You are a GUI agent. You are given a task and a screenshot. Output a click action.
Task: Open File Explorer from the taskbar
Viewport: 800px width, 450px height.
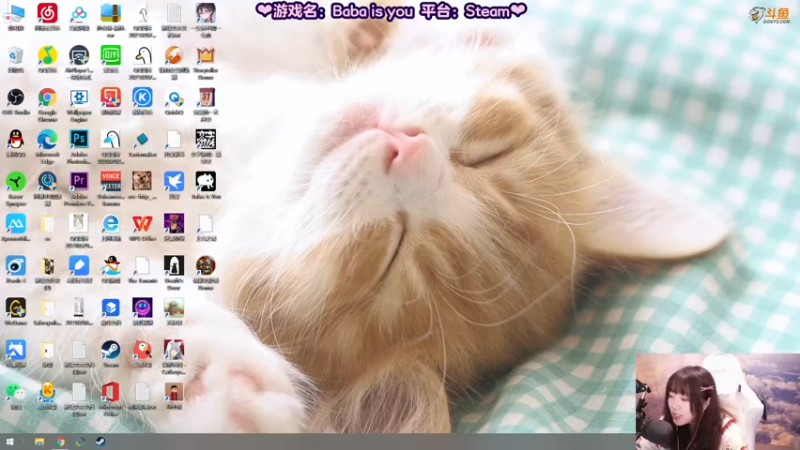point(39,442)
